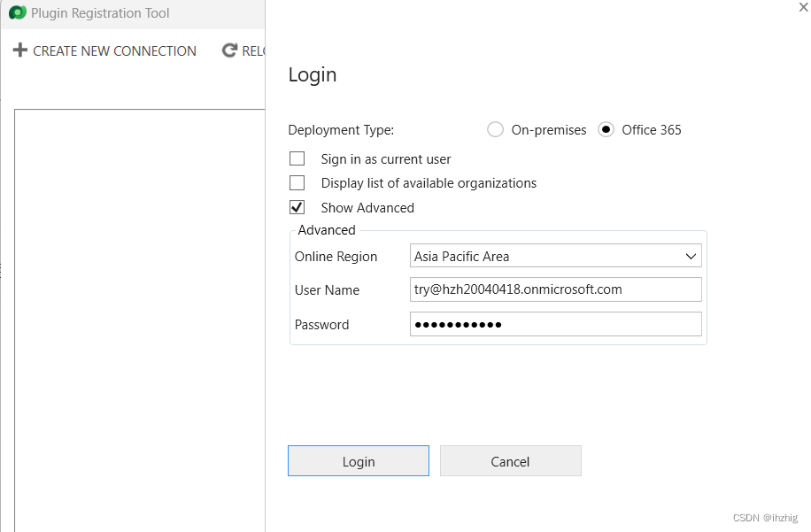Click the Login dialog heading

[x=313, y=75]
